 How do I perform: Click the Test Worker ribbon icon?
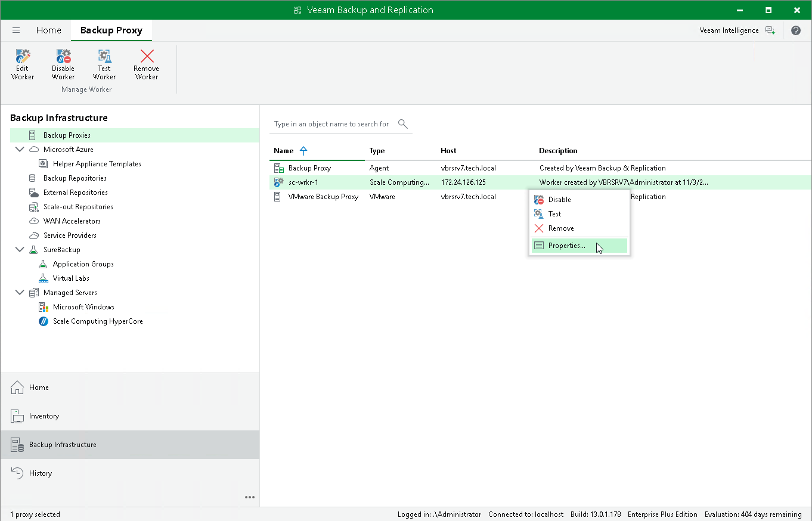point(104,56)
